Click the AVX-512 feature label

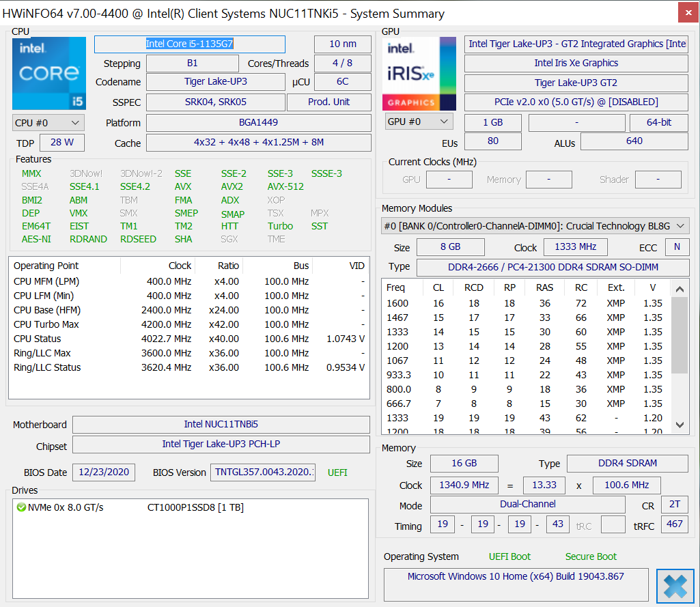(x=285, y=186)
